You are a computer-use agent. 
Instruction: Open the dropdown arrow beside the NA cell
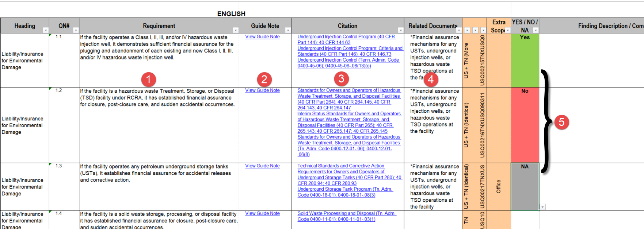(542, 207)
